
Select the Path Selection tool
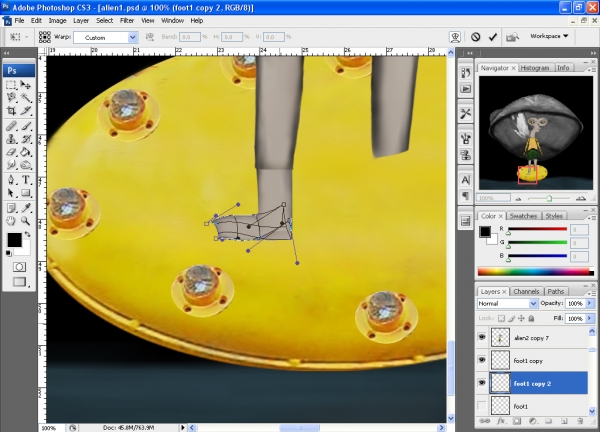(11, 193)
